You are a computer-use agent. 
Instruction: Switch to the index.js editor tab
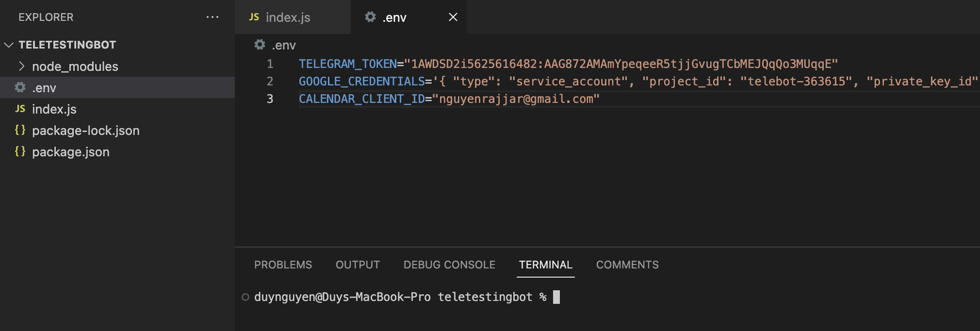[288, 17]
